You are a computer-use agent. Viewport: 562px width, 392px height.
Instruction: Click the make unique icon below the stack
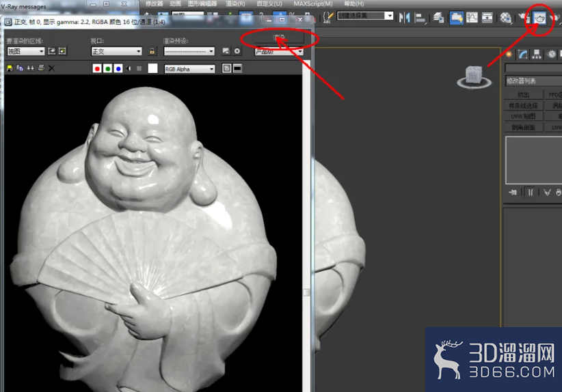pyautogui.click(x=547, y=193)
